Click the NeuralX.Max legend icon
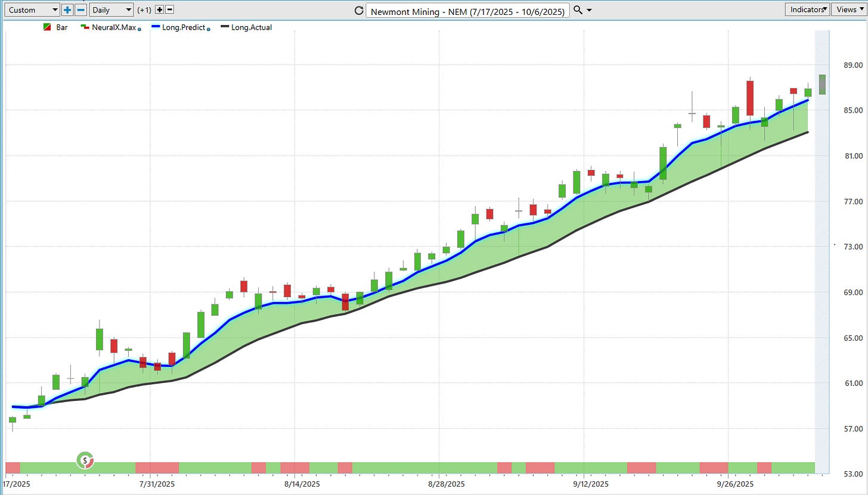Viewport: 868px width, 495px height. pyautogui.click(x=86, y=27)
